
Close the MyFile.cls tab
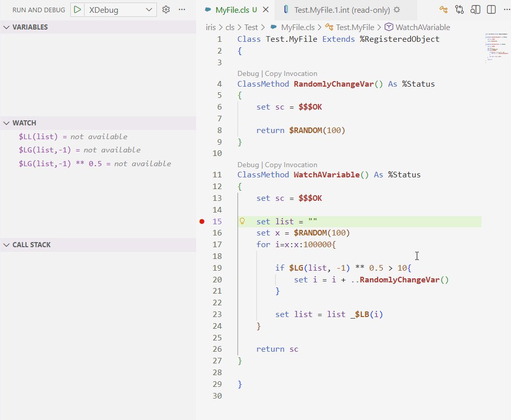[x=265, y=10]
